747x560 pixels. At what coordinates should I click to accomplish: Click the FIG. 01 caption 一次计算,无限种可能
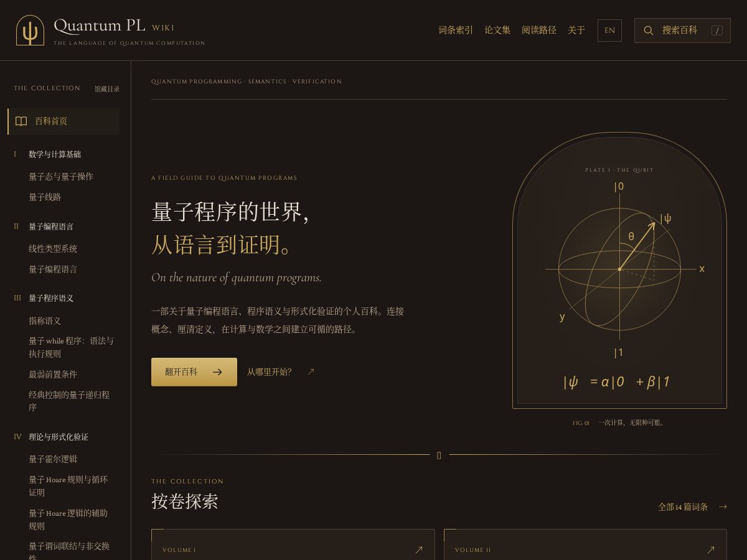[619, 423]
